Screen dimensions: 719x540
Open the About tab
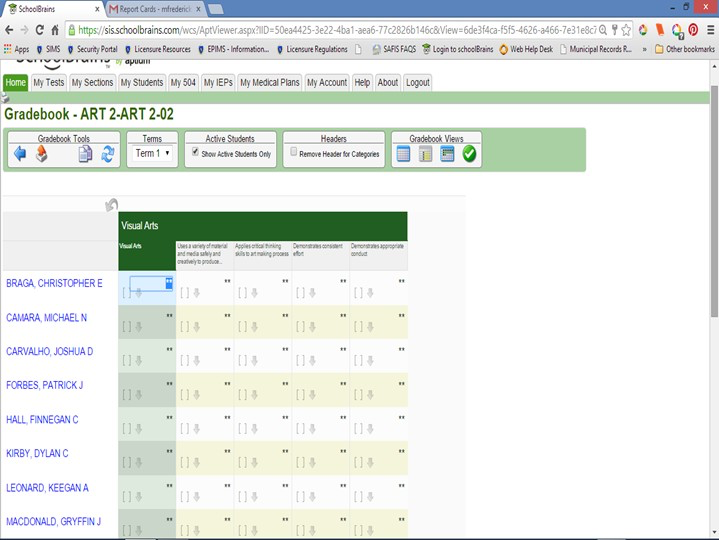387,83
